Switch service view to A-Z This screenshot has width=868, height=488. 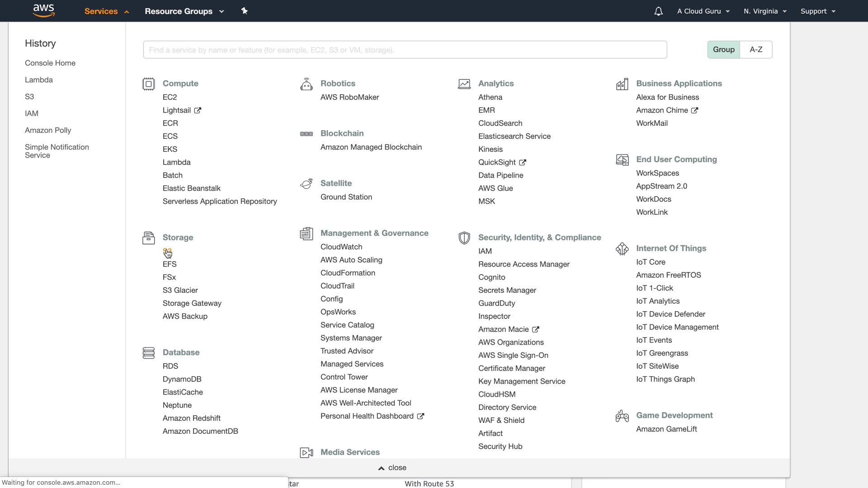pos(756,50)
